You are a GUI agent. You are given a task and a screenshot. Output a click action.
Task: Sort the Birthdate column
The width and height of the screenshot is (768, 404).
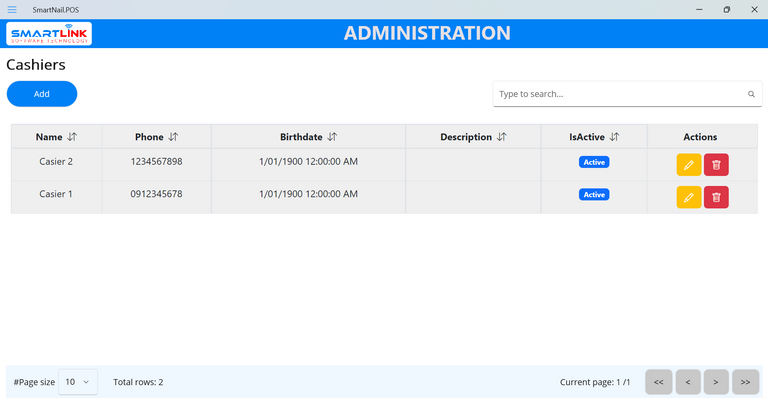tap(332, 137)
